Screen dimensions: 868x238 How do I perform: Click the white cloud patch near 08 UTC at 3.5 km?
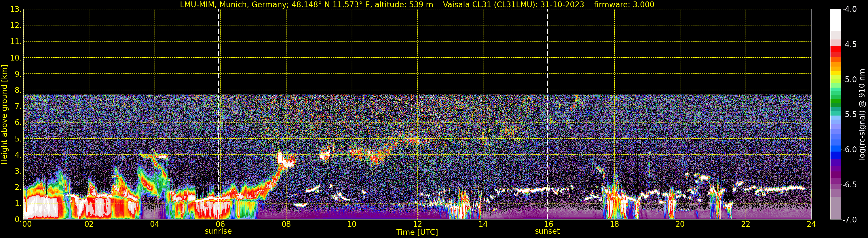coord(286,161)
